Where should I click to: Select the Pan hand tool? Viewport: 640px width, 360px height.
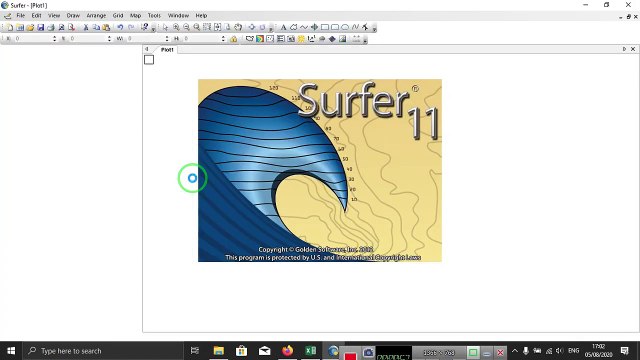coord(238,27)
